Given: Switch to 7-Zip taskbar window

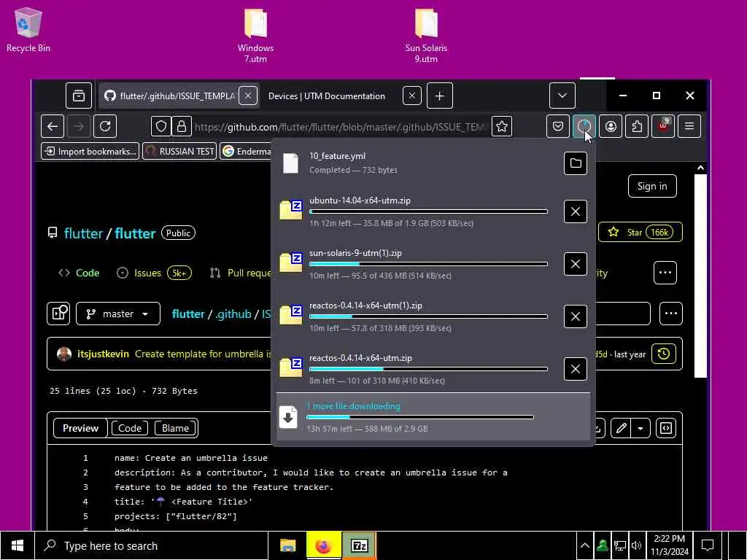Looking at the screenshot, I should (359, 545).
